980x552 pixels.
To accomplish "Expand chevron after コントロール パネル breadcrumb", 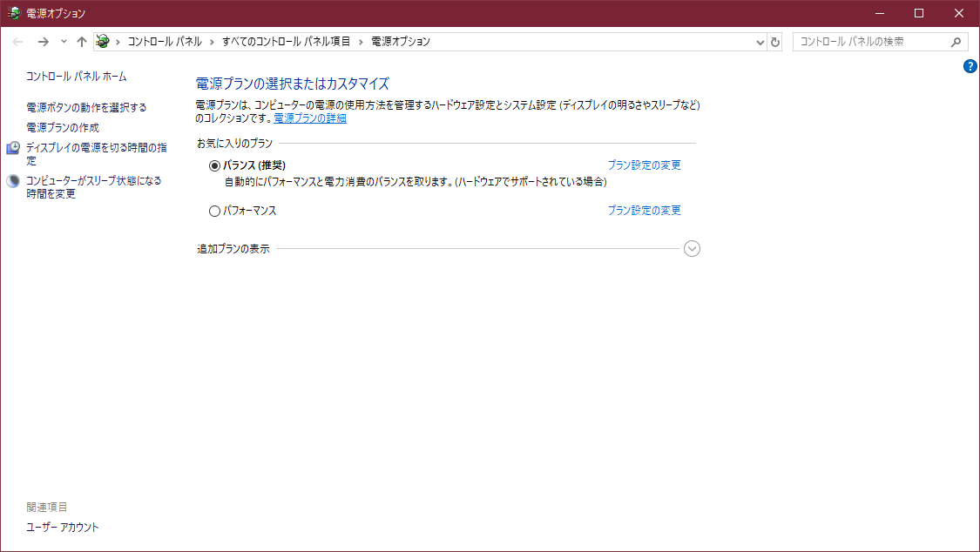I will pyautogui.click(x=212, y=42).
